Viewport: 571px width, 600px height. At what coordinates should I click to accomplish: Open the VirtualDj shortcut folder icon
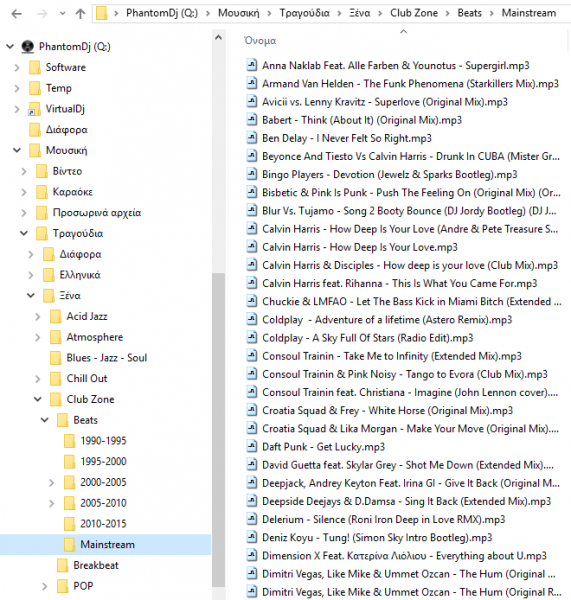tap(34, 109)
